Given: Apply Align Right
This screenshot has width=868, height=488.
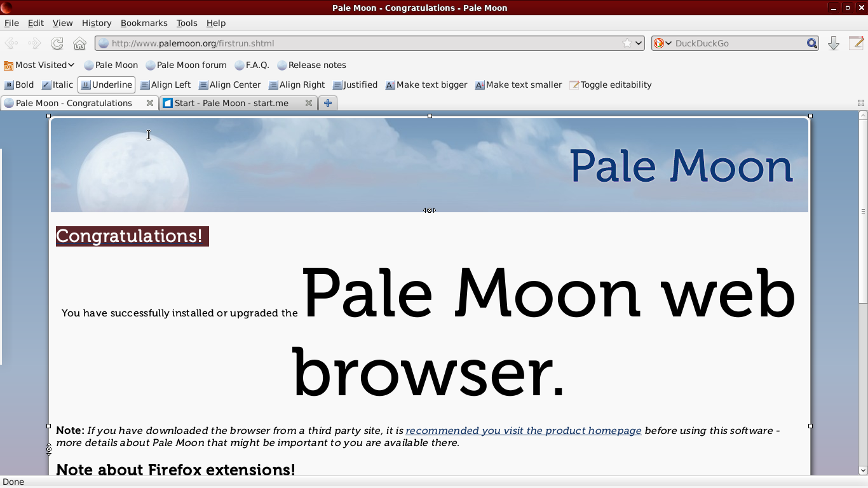Looking at the screenshot, I should [297, 85].
